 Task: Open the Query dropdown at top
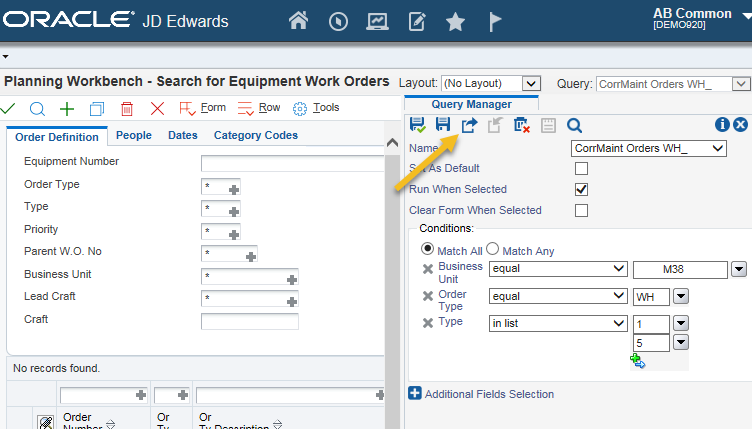click(741, 84)
